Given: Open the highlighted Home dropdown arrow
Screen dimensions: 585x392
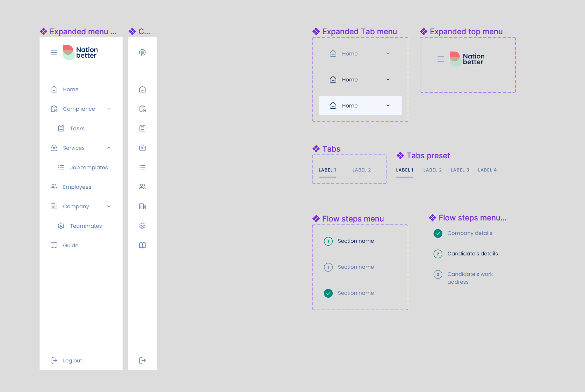Looking at the screenshot, I should (x=388, y=106).
